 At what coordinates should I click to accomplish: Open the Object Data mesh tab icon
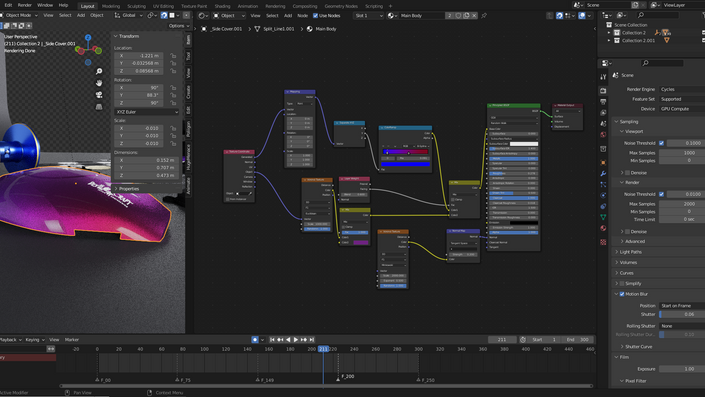point(603,217)
